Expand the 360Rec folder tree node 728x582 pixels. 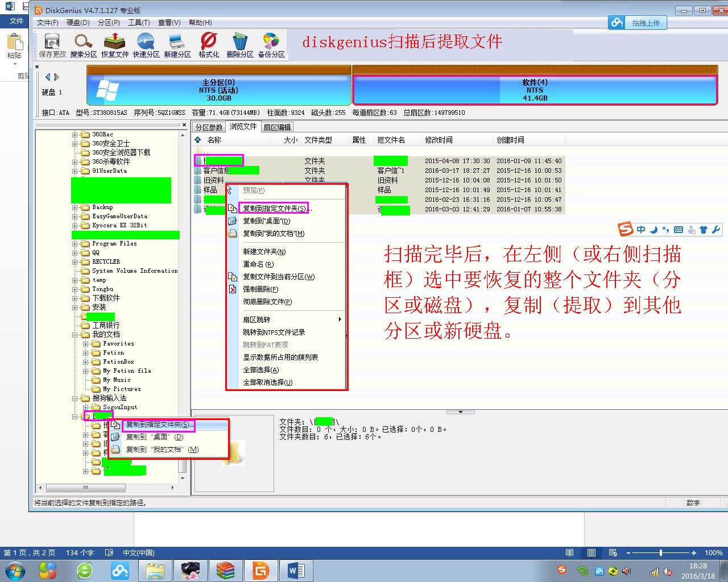[x=75, y=135]
